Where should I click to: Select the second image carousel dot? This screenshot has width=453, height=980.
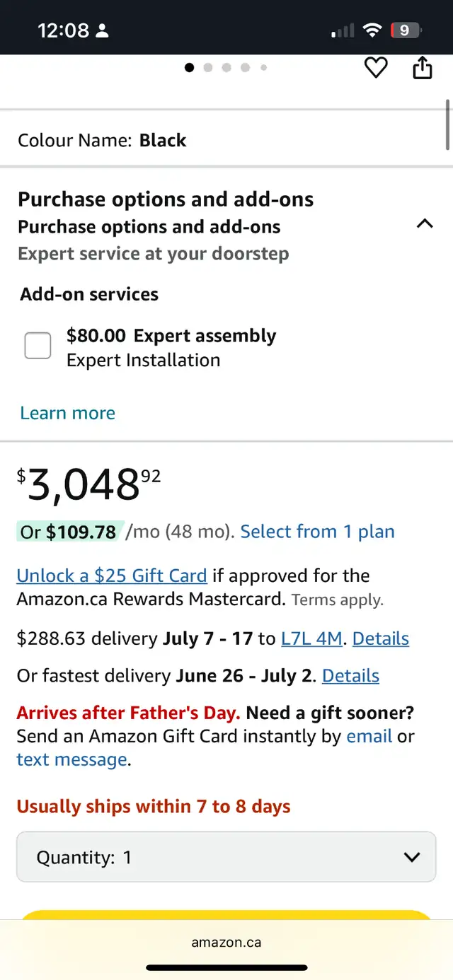pyautogui.click(x=208, y=68)
